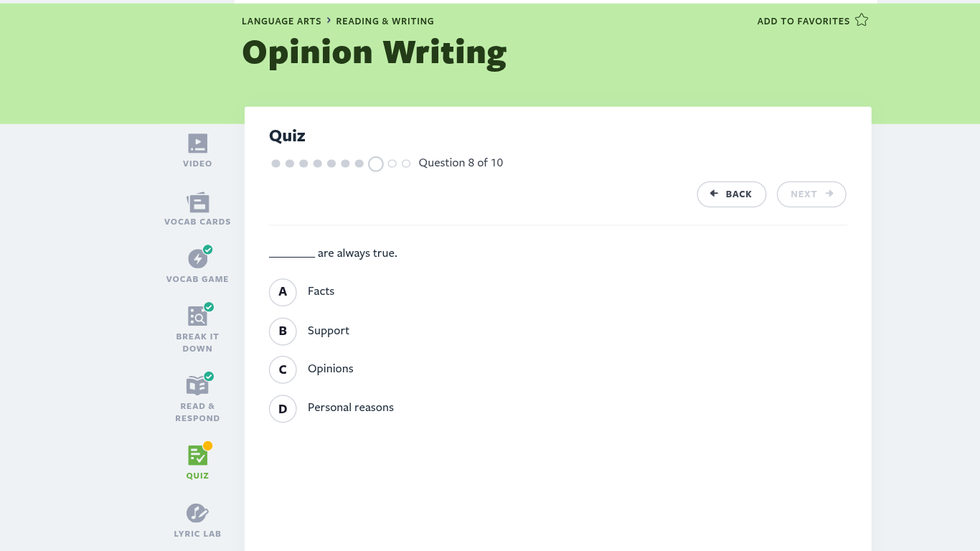Open the Vocab Game lightning icon
Viewport: 980px width, 551px height.
click(197, 259)
